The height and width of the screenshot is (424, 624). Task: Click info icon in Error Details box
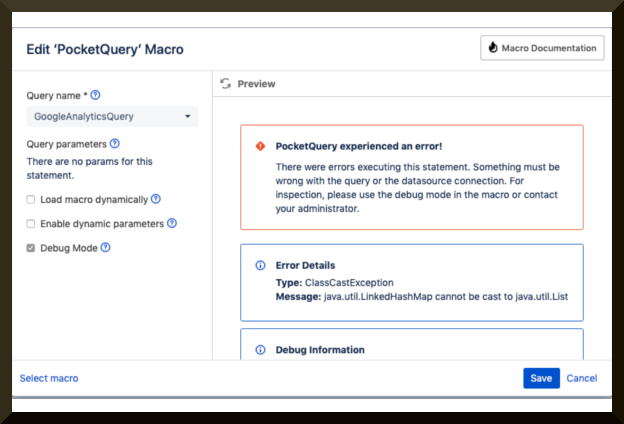pyautogui.click(x=260, y=265)
